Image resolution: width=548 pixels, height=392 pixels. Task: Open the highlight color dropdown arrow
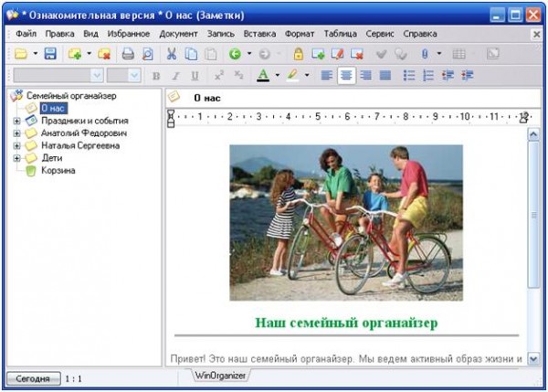point(307,75)
